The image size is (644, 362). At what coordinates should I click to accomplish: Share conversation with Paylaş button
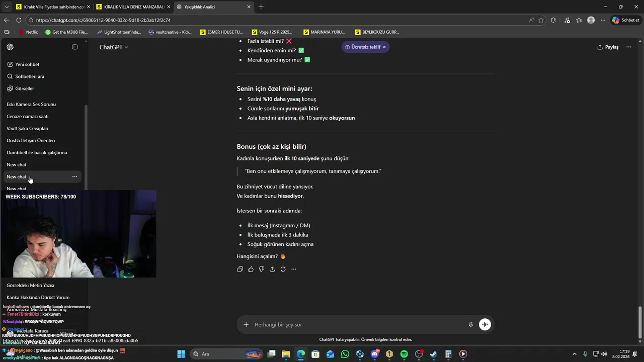[x=608, y=47]
